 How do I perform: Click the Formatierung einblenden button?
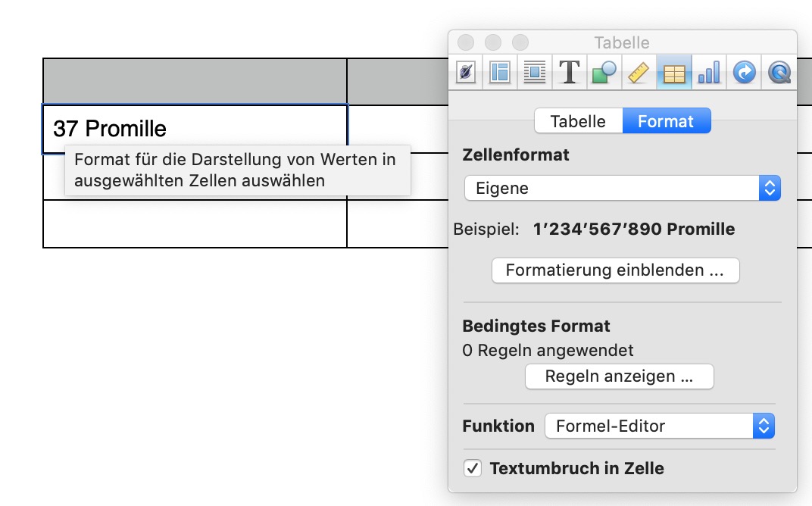coord(615,270)
